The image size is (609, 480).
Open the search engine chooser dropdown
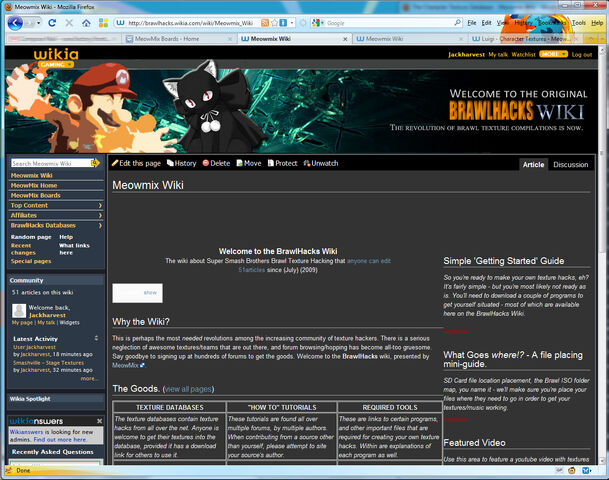point(322,23)
